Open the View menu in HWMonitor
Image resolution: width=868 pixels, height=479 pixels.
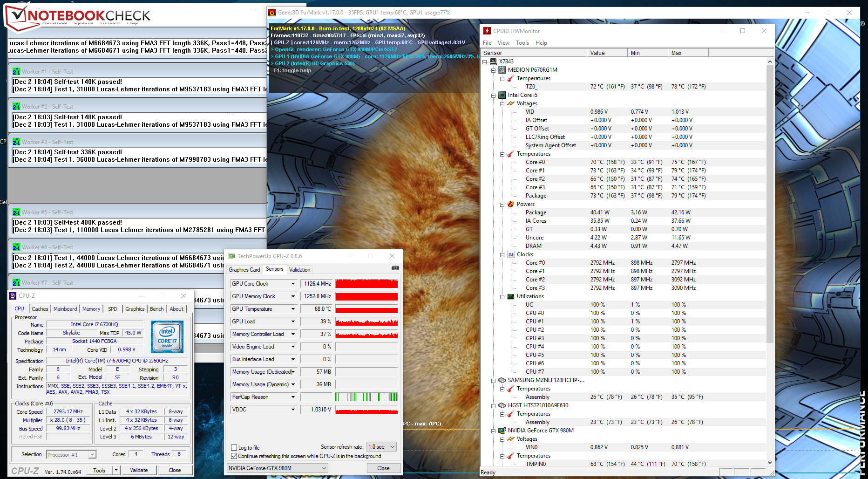coord(503,43)
